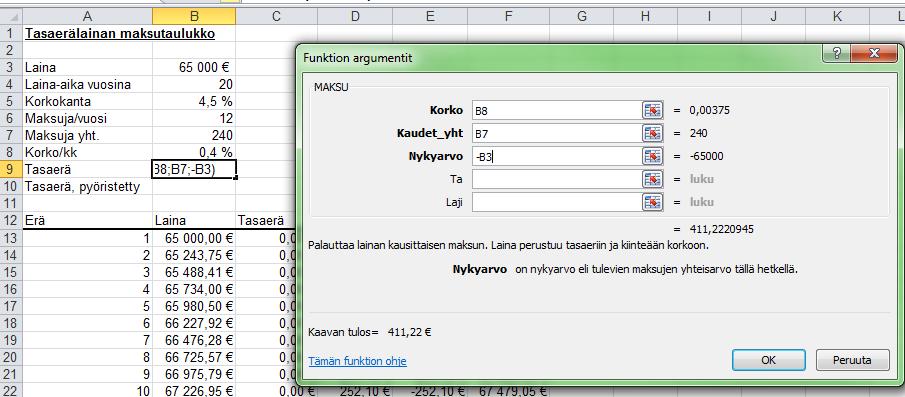
Task: Click the Ta field range selector icon
Action: click(652, 179)
